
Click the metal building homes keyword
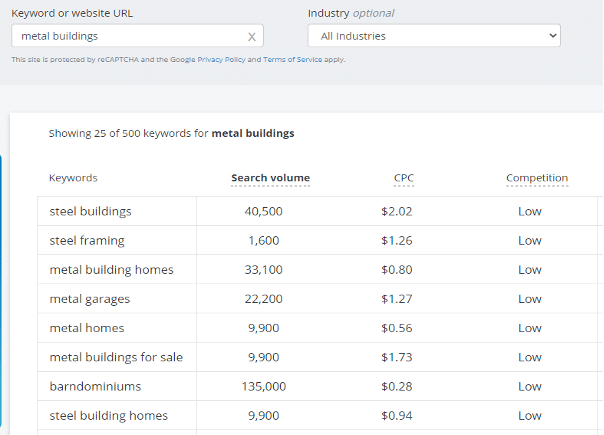click(111, 269)
